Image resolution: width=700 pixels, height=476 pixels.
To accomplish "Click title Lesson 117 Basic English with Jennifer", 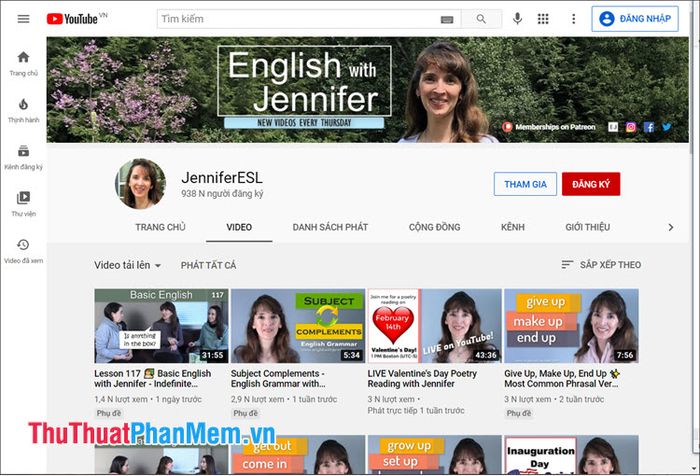I will [153, 378].
